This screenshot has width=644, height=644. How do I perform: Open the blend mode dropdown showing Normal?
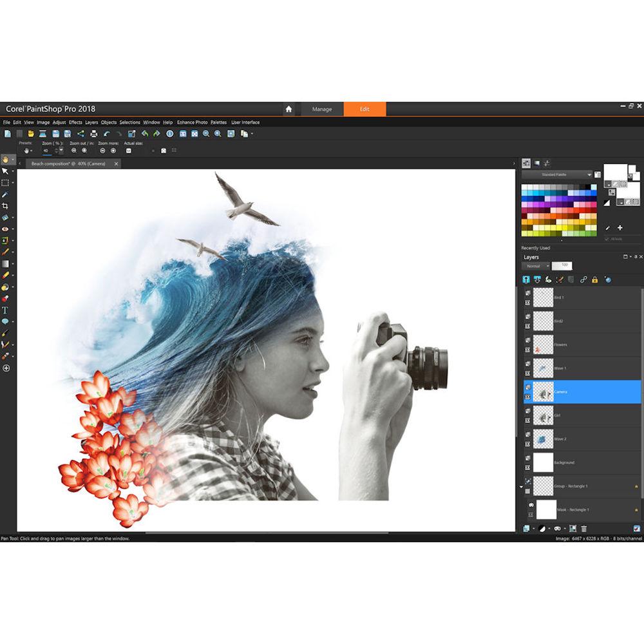pos(538,266)
